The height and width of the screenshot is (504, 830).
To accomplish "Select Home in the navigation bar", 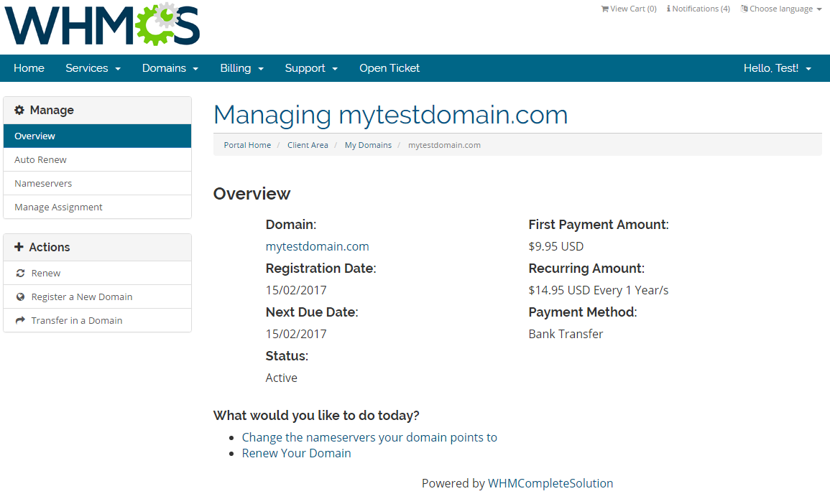I will pos(29,67).
